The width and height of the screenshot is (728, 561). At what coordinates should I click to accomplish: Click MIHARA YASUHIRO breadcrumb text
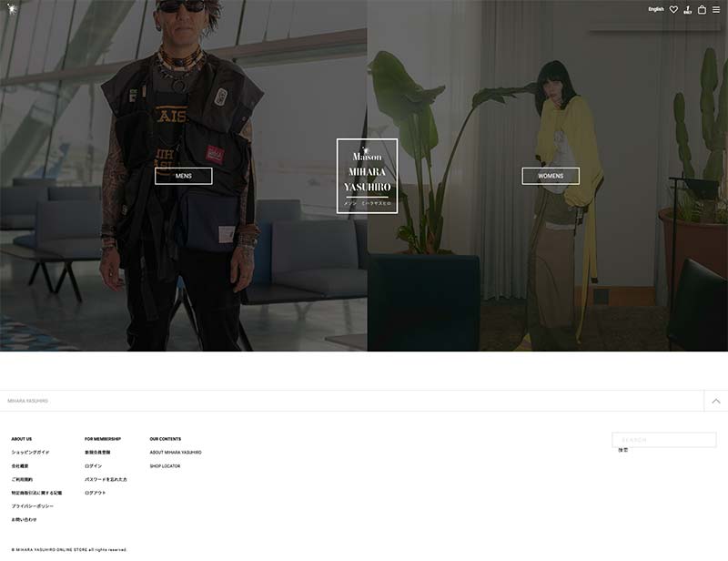coord(28,401)
